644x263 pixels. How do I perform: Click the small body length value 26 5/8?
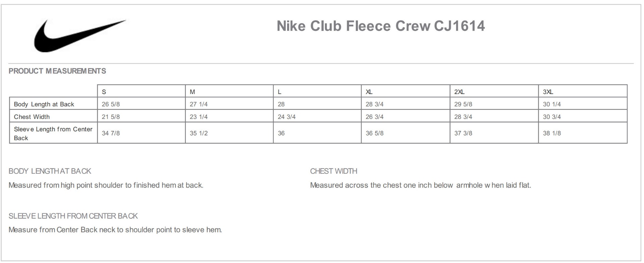pos(111,104)
